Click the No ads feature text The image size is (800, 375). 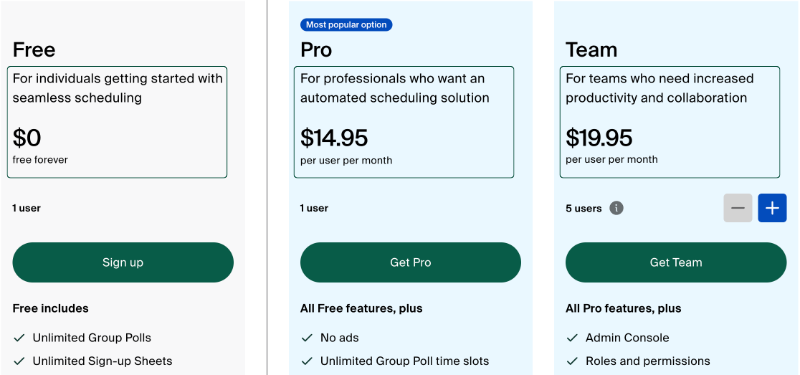point(339,338)
